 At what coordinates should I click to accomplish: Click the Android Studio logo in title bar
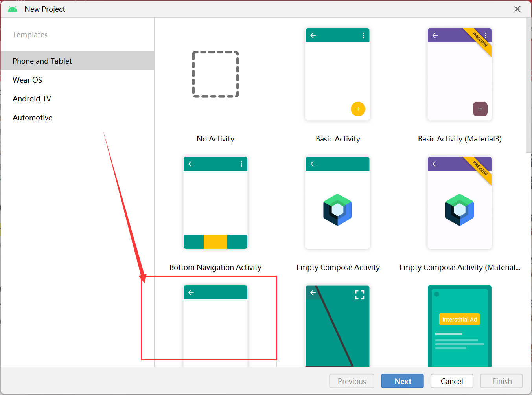13,9
